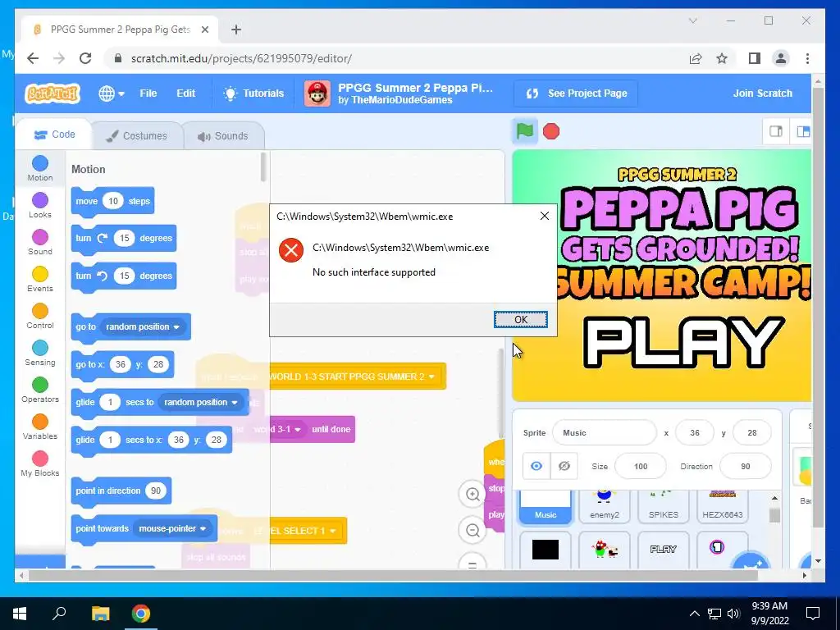Hide the sprite with crossed-eye icon
This screenshot has width=840, height=630.
point(564,466)
